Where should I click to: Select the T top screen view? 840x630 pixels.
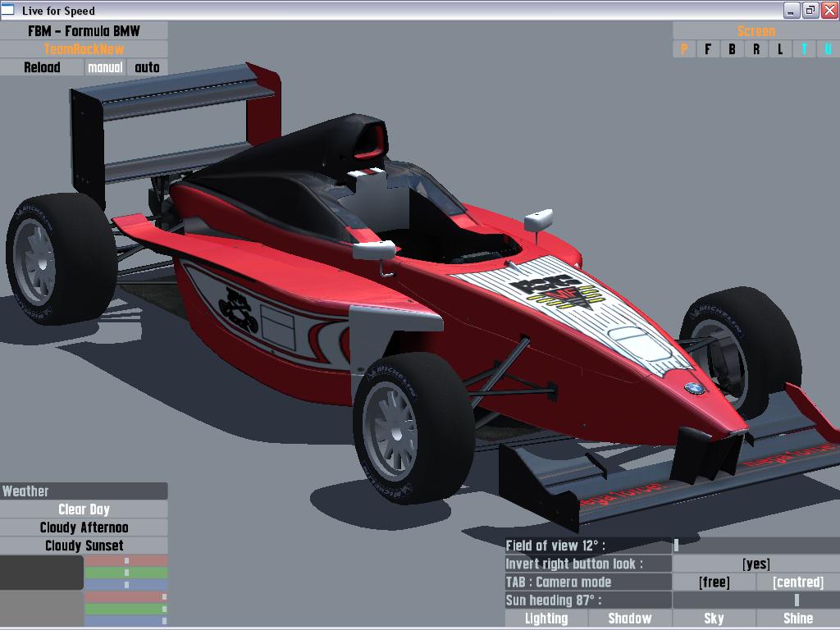coord(804,49)
